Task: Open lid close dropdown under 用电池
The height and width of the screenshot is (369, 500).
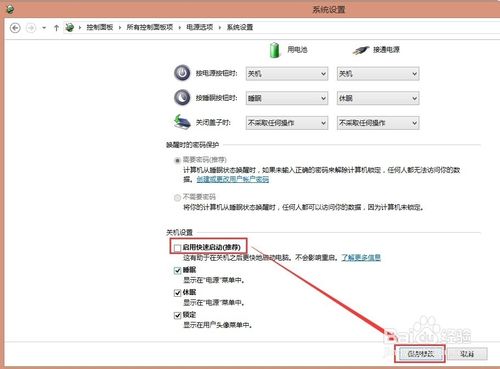Action: tap(287, 123)
